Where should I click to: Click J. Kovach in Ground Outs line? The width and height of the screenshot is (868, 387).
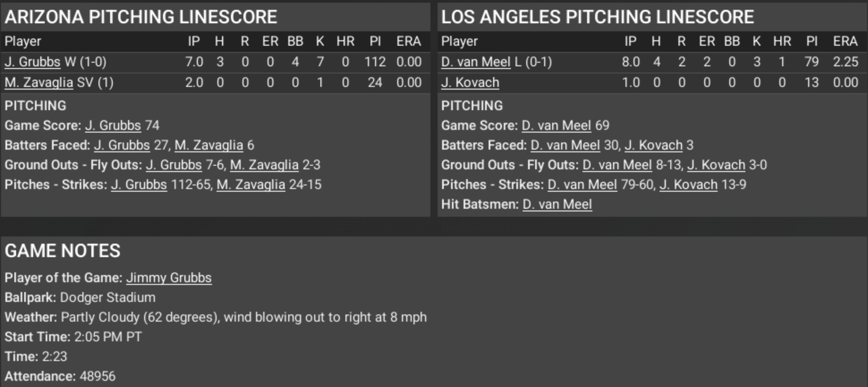click(716, 165)
